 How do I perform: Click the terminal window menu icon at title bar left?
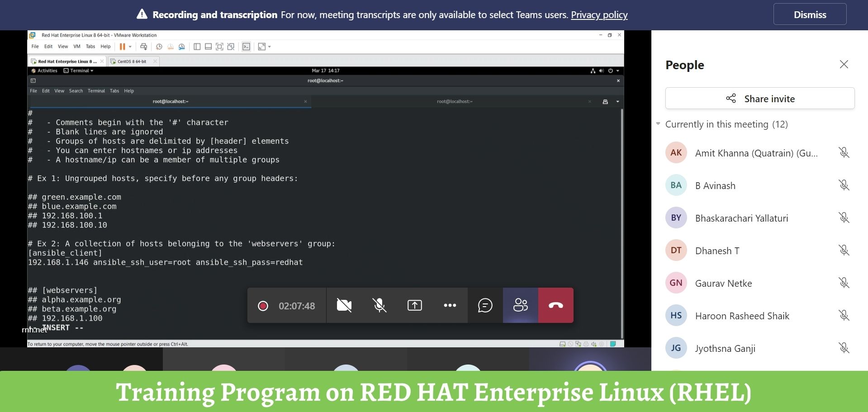click(33, 81)
